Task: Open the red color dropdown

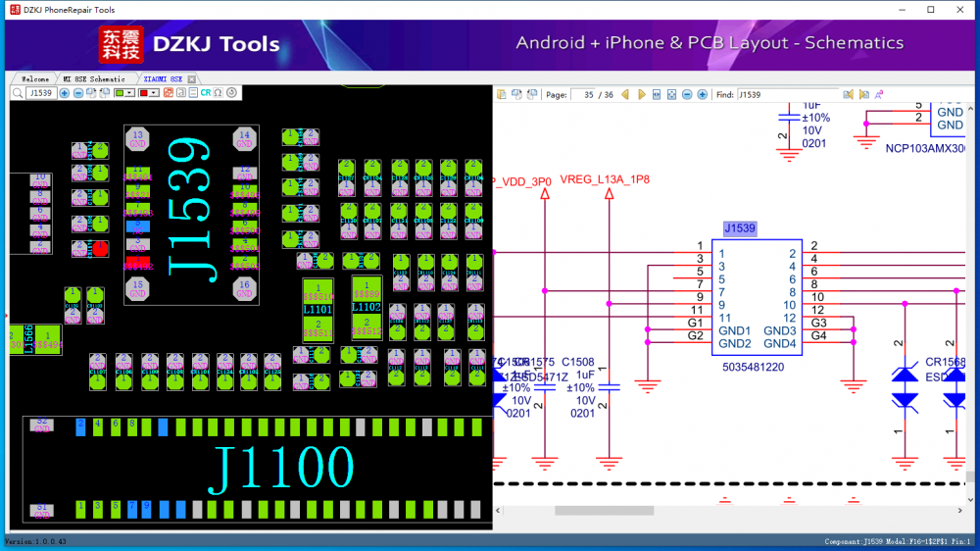Action: tap(154, 93)
